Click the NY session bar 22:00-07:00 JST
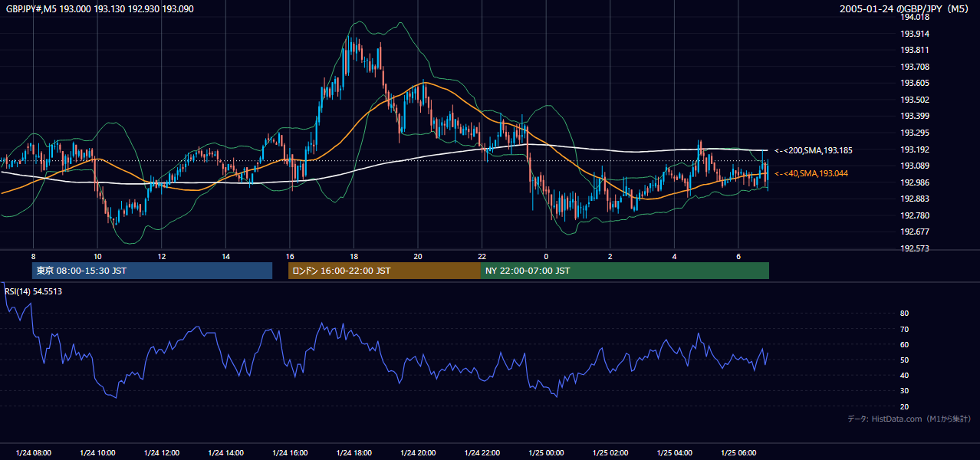This screenshot has width=980, height=460. click(x=625, y=271)
